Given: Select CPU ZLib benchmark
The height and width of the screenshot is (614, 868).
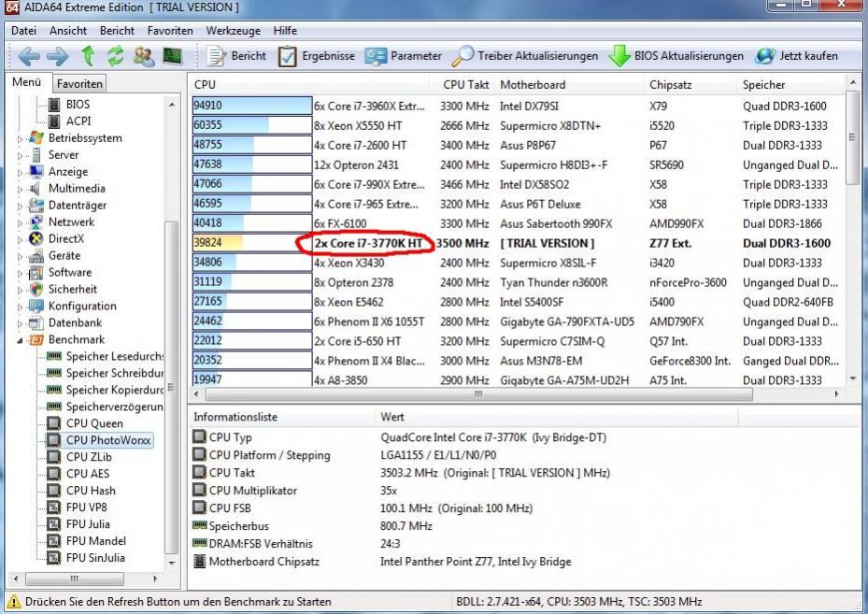Looking at the screenshot, I should tap(79, 457).
